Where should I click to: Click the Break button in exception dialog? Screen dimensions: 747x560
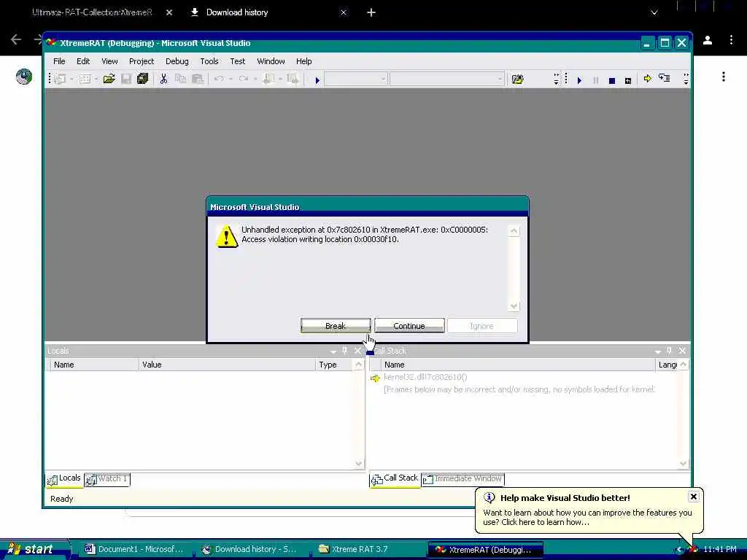point(336,326)
